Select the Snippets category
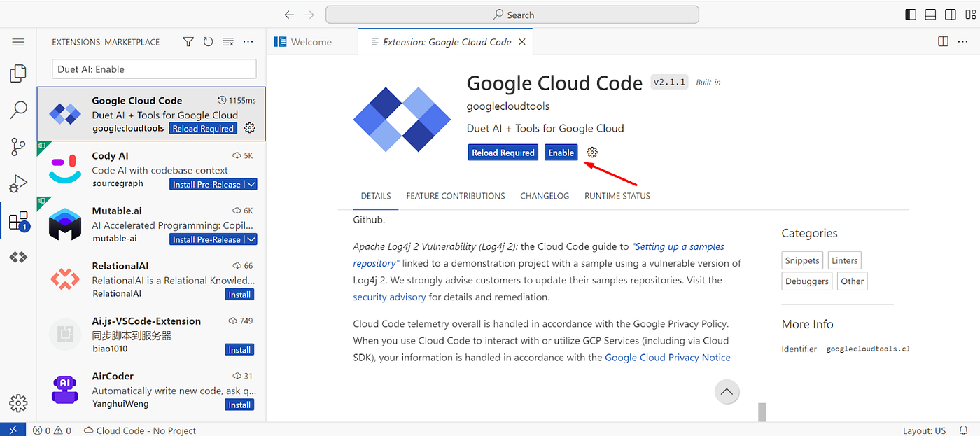The height and width of the screenshot is (436, 980). pyautogui.click(x=802, y=260)
